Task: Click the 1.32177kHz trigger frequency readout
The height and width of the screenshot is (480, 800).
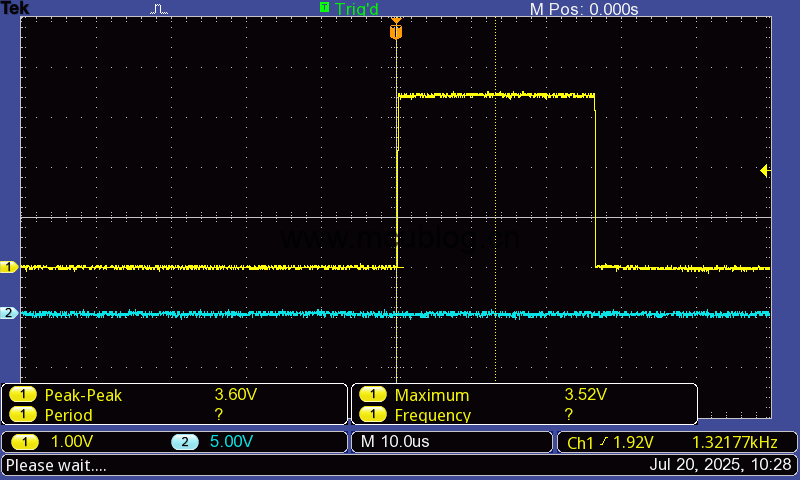Action: pos(733,442)
